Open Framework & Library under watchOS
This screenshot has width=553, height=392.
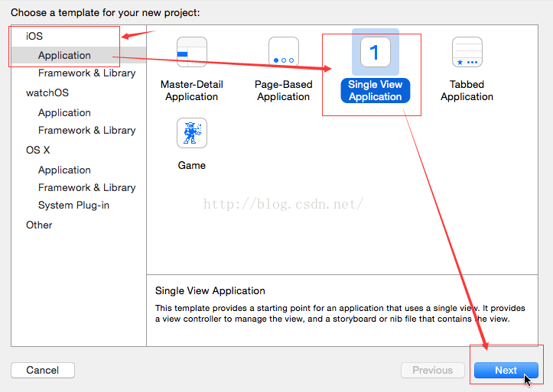(86, 131)
